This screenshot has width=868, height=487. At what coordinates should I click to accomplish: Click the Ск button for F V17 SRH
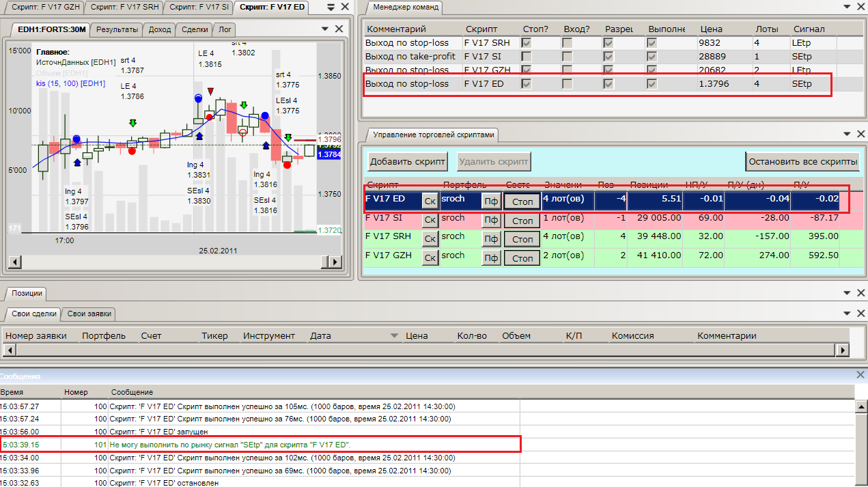pos(430,239)
